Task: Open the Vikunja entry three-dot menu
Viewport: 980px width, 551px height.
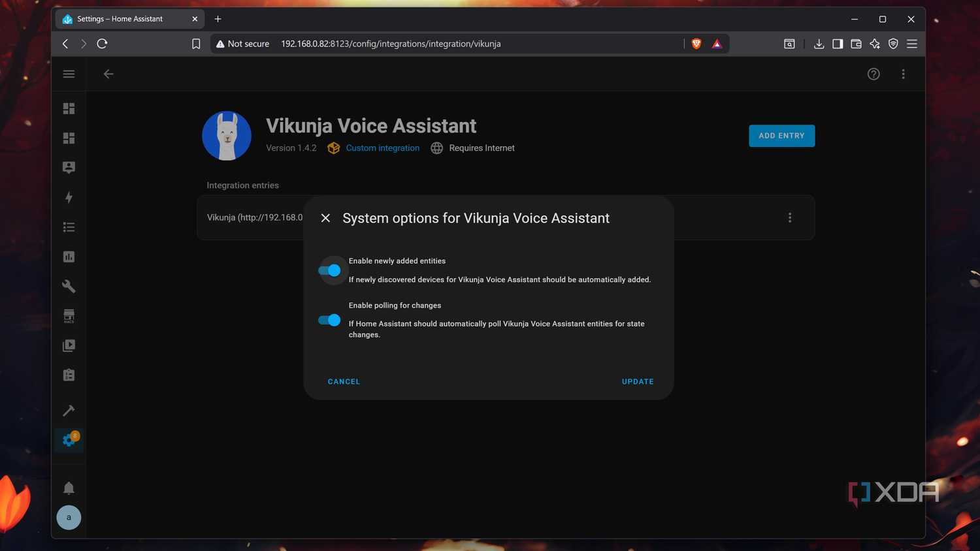Action: tap(790, 217)
